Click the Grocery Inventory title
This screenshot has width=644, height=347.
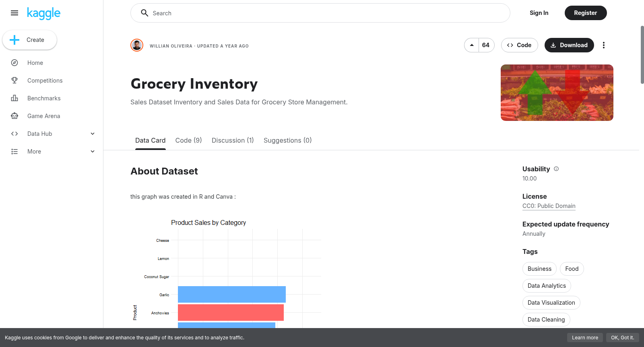tap(194, 84)
